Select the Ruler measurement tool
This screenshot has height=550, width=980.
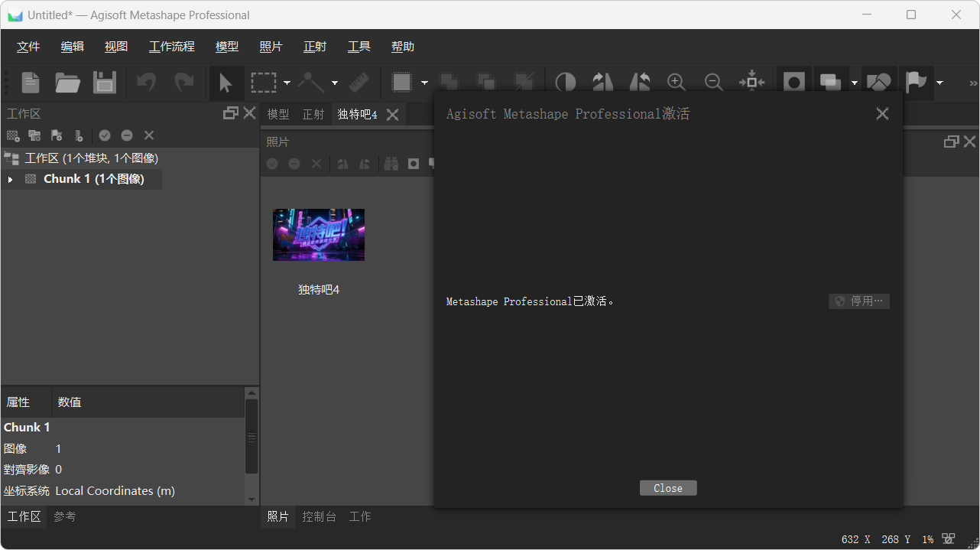(x=359, y=82)
